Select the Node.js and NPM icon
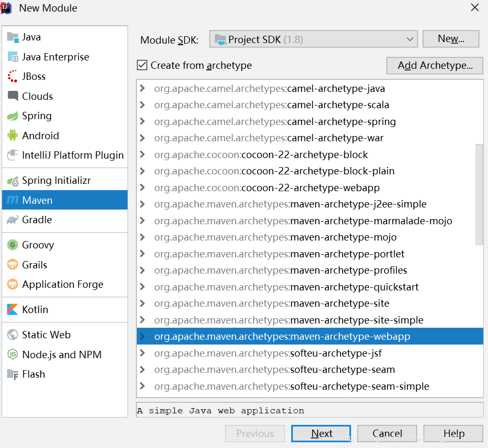Image resolution: width=488 pixels, height=448 pixels. 13,355
